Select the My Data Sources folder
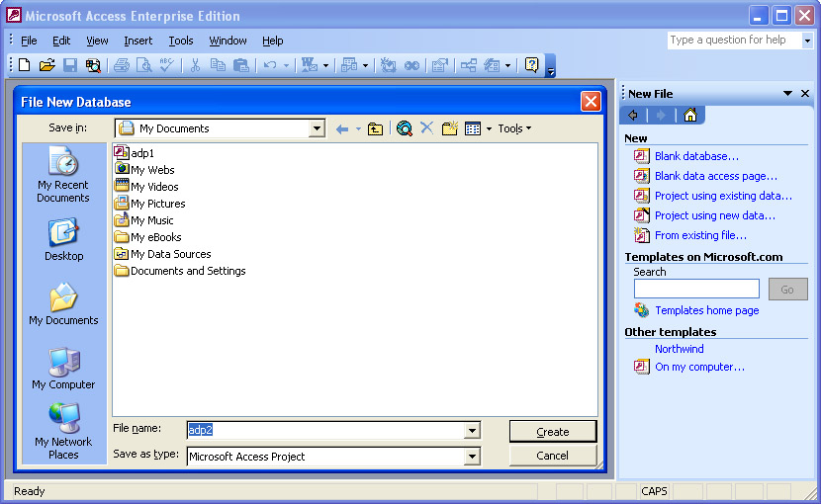This screenshot has width=821, height=504. click(170, 254)
